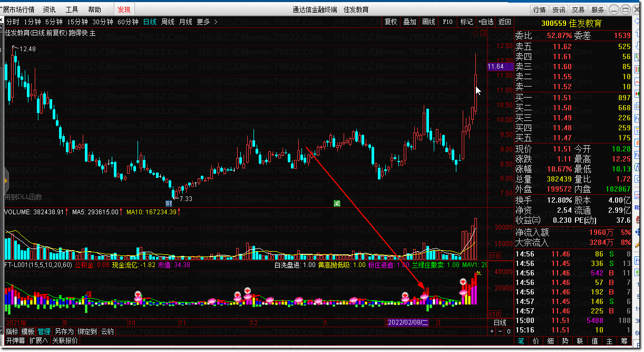This screenshot has width=644, height=352.
Task: Click the stock title 300559 佳发教育
Action: point(572,23)
